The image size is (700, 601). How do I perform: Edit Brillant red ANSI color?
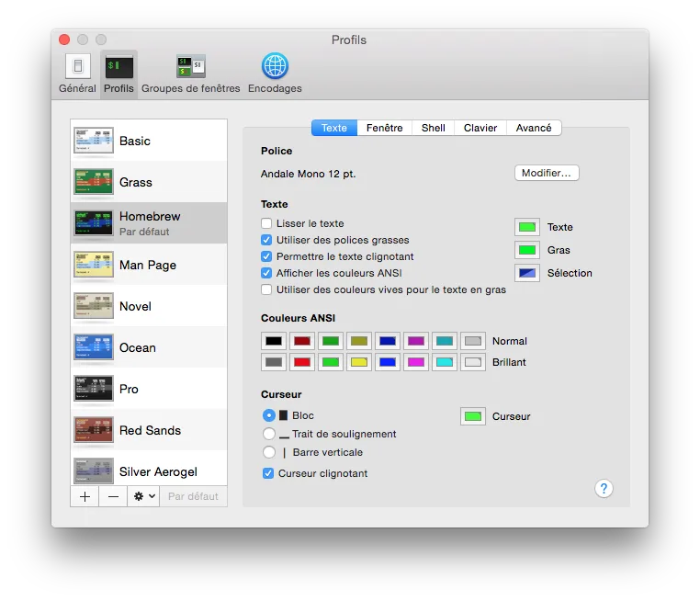[302, 362]
